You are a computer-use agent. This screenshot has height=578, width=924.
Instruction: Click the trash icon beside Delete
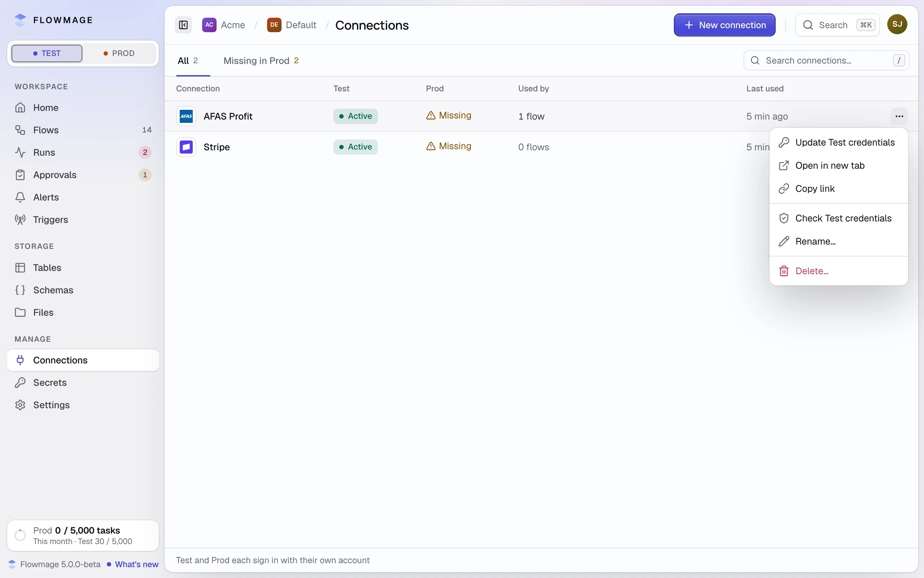click(784, 271)
